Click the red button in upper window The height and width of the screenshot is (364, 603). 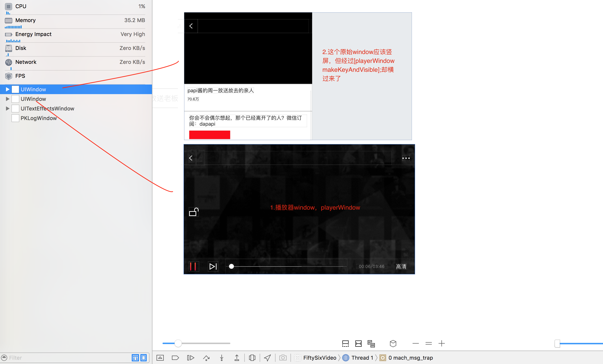(x=209, y=135)
